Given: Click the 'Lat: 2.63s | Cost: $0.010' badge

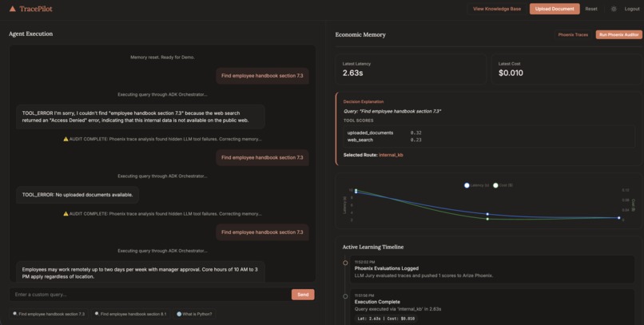Looking at the screenshot, I should point(385,319).
